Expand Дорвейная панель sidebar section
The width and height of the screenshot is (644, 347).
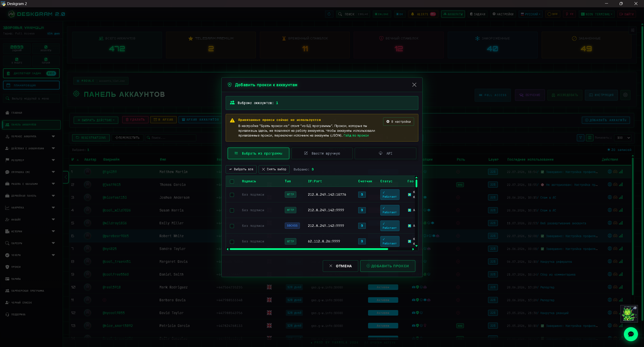(x=31, y=196)
